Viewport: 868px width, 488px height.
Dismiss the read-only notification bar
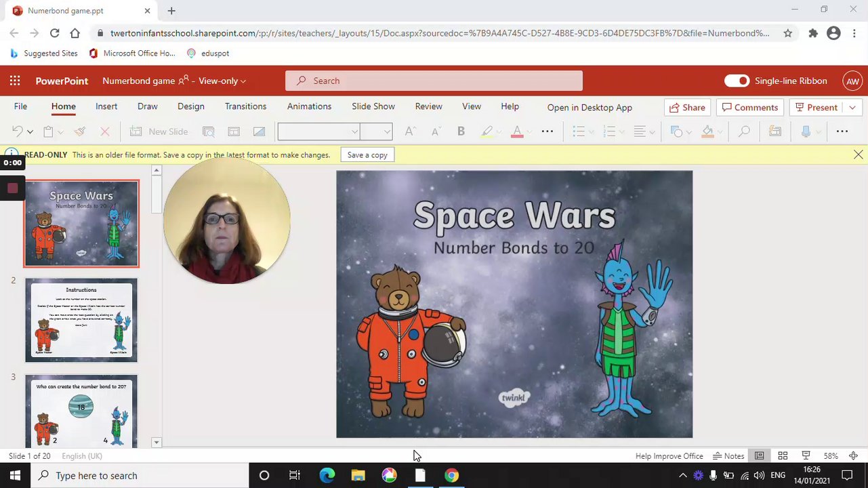859,155
